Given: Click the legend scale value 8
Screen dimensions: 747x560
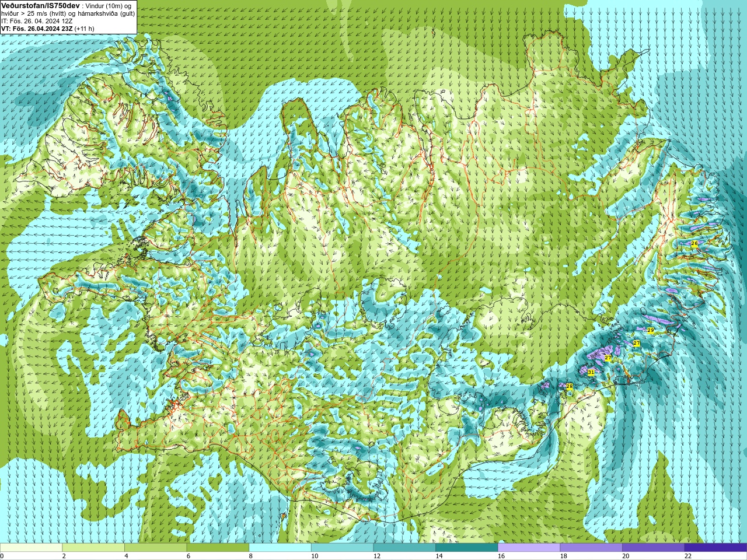Looking at the screenshot, I should 251,556.
